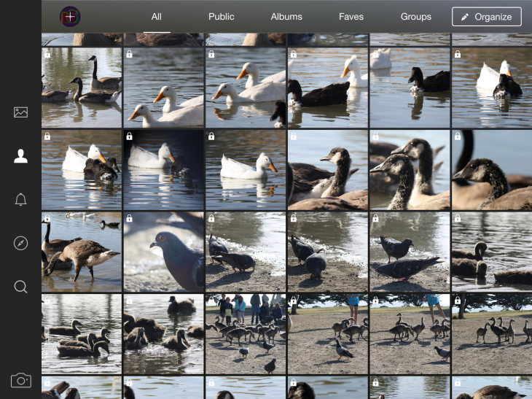Open the Faves tab
The height and width of the screenshot is (399, 532).
[x=351, y=17]
